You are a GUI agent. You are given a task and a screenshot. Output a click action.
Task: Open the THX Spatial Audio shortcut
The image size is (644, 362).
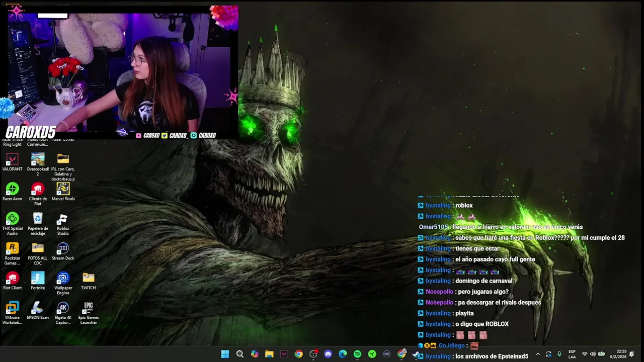coord(12,224)
